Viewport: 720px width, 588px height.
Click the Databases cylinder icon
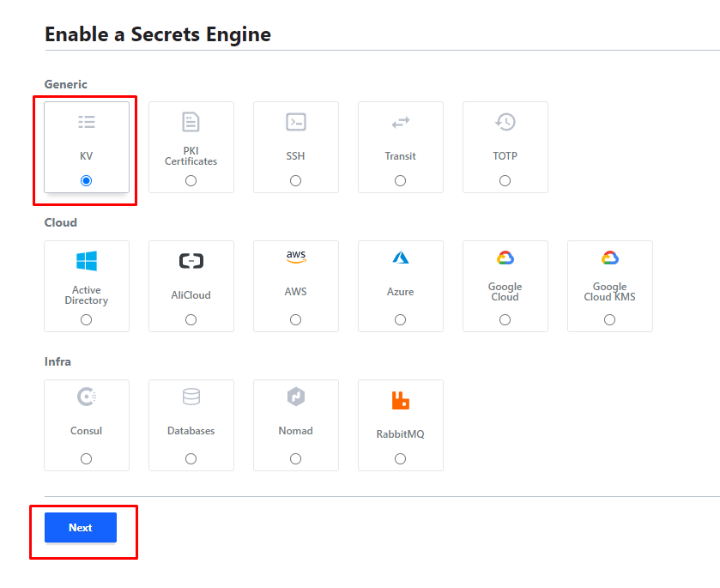[191, 397]
